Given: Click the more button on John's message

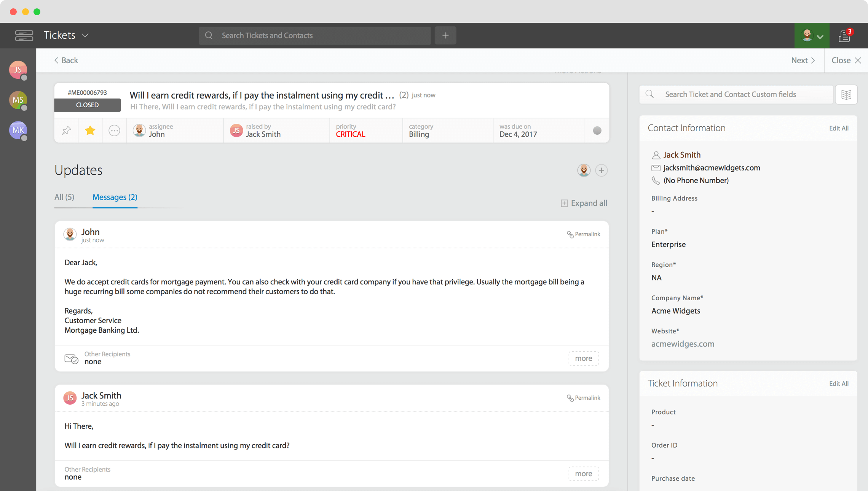Looking at the screenshot, I should pyautogui.click(x=584, y=358).
